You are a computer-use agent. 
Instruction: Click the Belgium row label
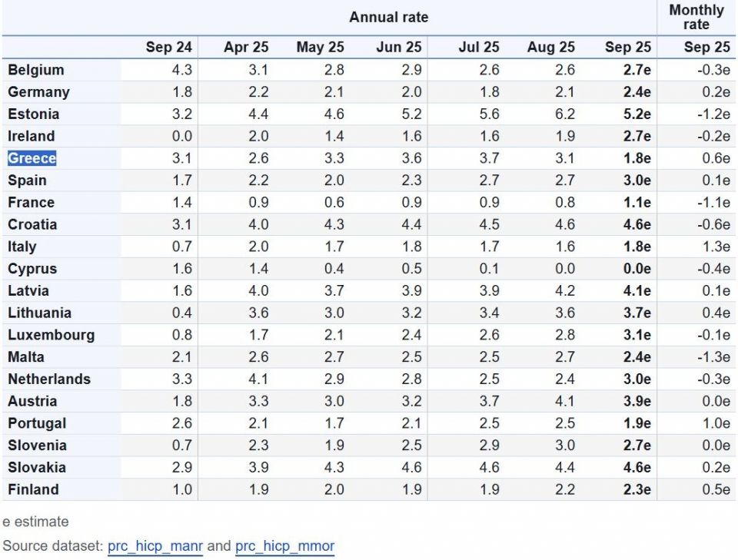click(x=36, y=70)
